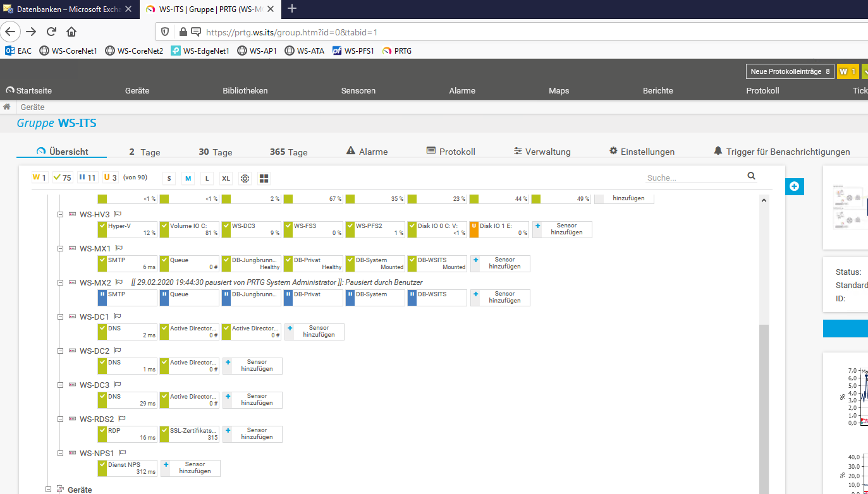The width and height of the screenshot is (868, 494).
Task: Open the Hyper-V sensor of WS-HV3
Action: click(x=127, y=229)
